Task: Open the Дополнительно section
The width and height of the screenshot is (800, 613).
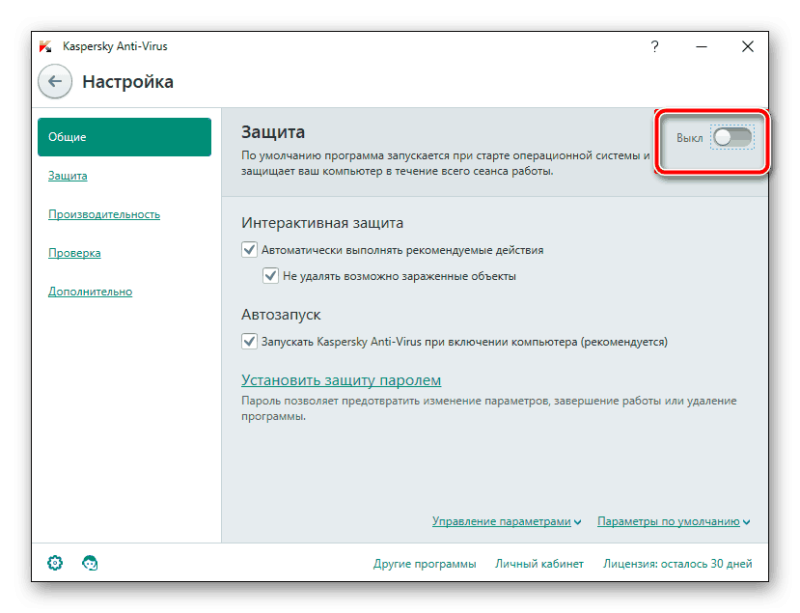Action: tap(90, 291)
